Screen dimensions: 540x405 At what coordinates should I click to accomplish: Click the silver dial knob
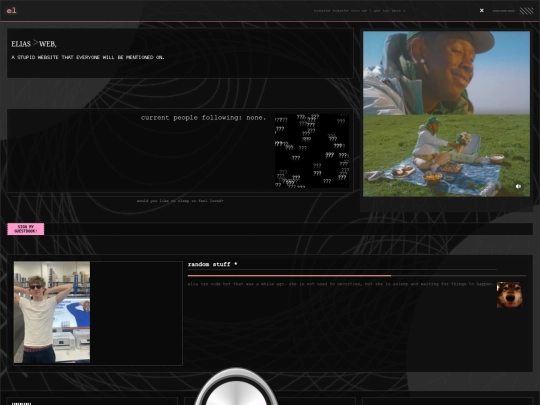tap(236, 386)
